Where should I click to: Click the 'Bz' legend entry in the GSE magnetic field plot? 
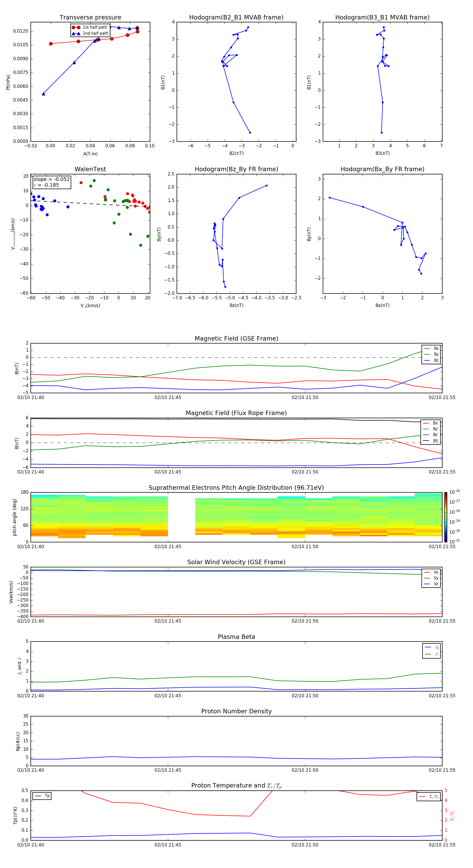click(x=431, y=360)
